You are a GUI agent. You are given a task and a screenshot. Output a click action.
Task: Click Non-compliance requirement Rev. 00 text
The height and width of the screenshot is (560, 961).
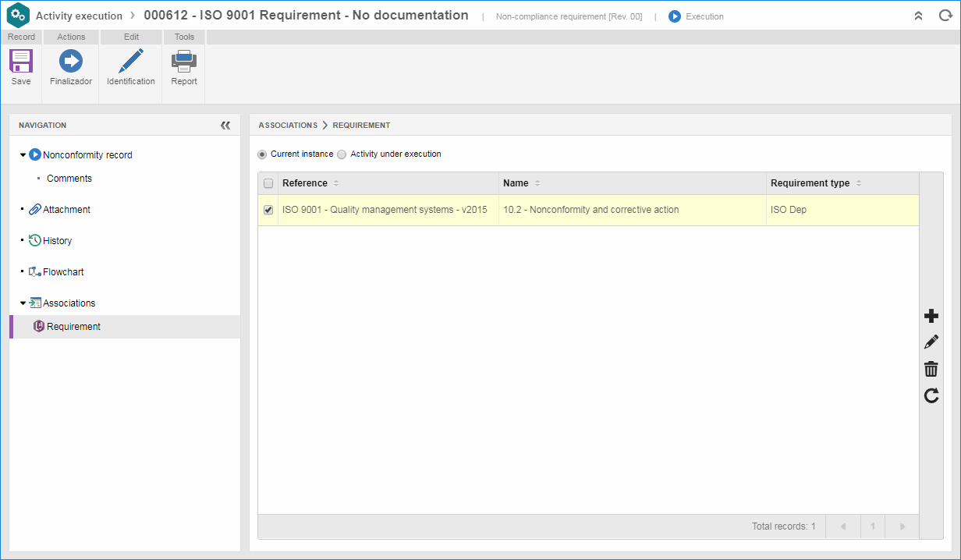click(569, 16)
